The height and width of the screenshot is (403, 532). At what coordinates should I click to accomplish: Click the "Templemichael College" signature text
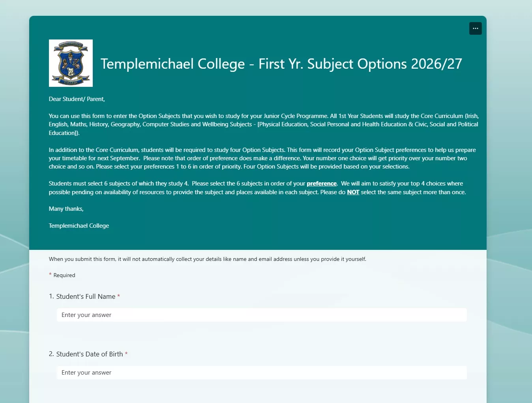tap(79, 226)
